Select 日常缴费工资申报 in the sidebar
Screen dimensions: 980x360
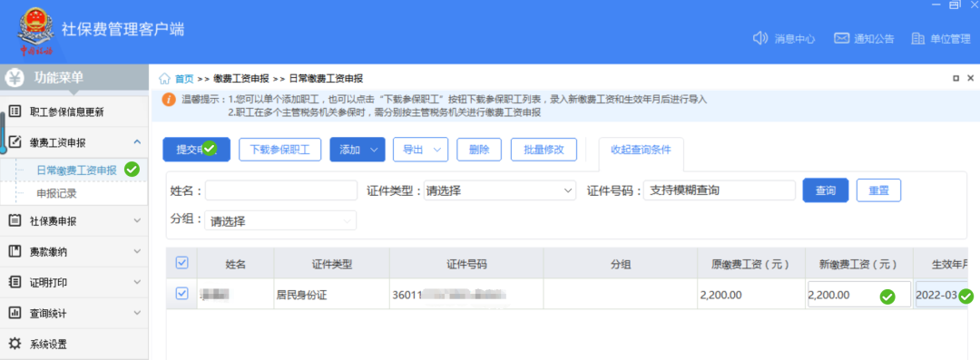[76, 170]
